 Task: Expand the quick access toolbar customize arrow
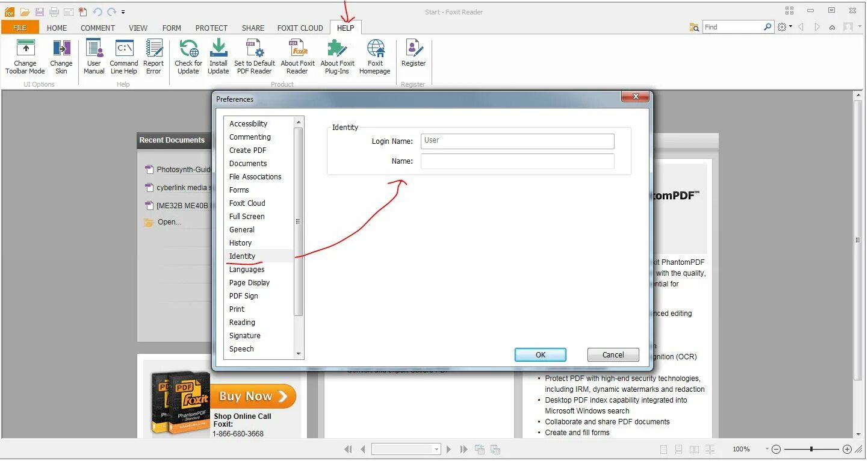[x=123, y=11]
